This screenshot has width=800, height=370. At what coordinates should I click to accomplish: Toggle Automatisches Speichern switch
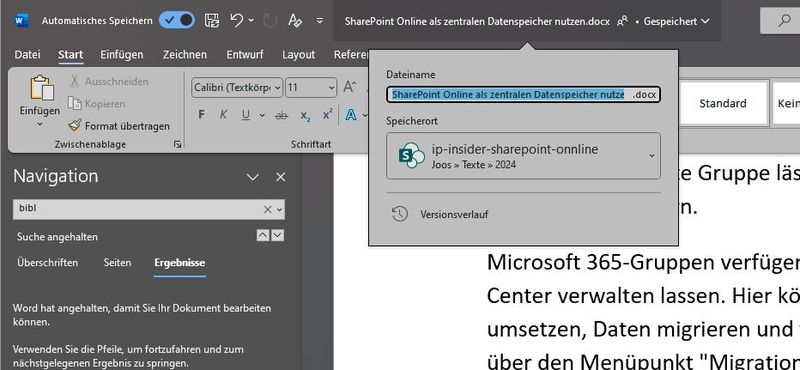[177, 20]
